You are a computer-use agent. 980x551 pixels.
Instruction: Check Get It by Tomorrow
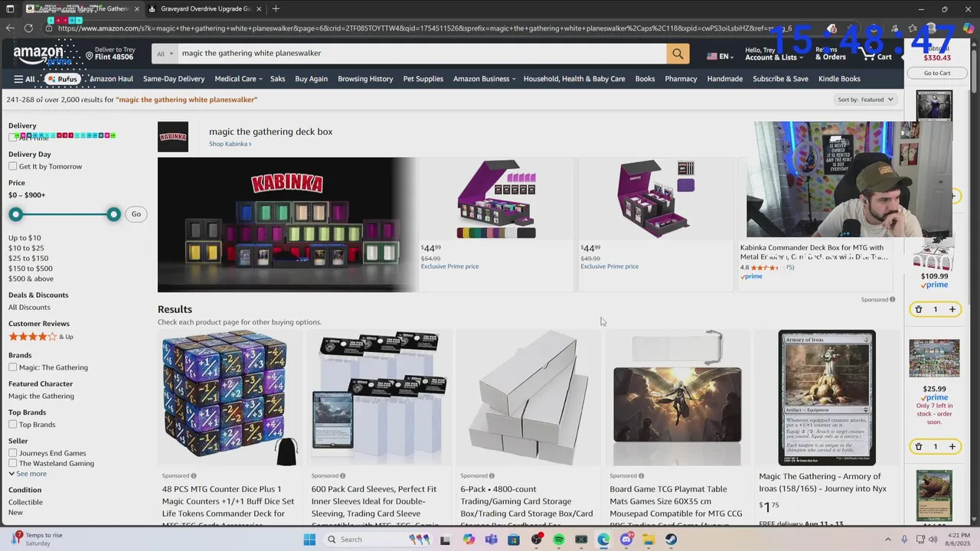click(x=13, y=167)
